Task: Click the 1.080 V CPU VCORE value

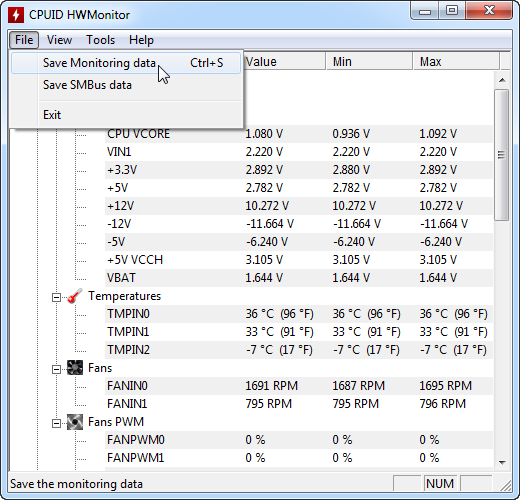Action: point(264,134)
